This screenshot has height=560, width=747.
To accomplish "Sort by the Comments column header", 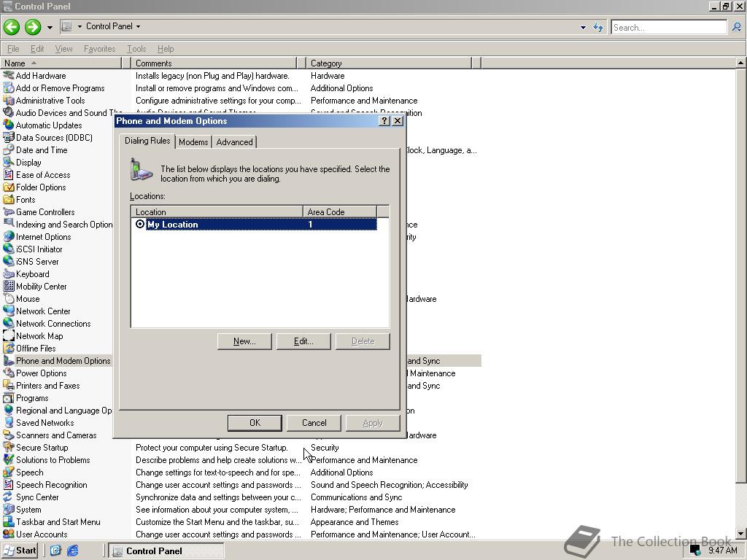I will tap(214, 63).
